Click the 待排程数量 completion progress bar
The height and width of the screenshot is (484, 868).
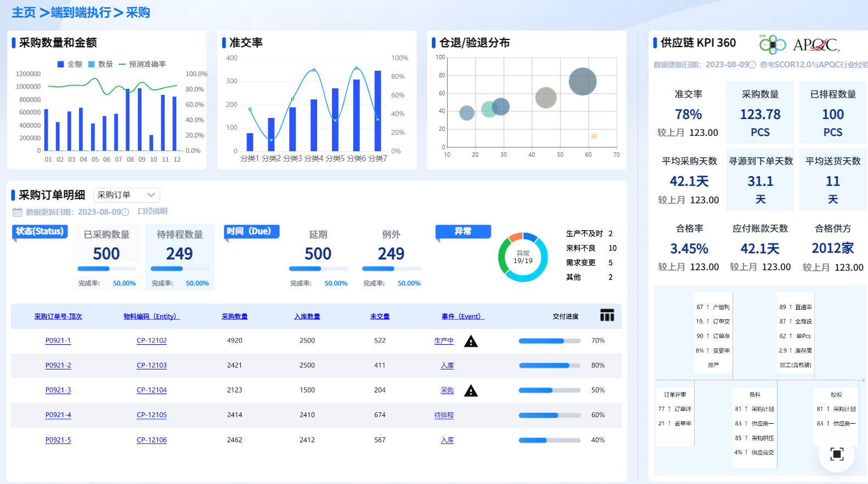coord(180,269)
